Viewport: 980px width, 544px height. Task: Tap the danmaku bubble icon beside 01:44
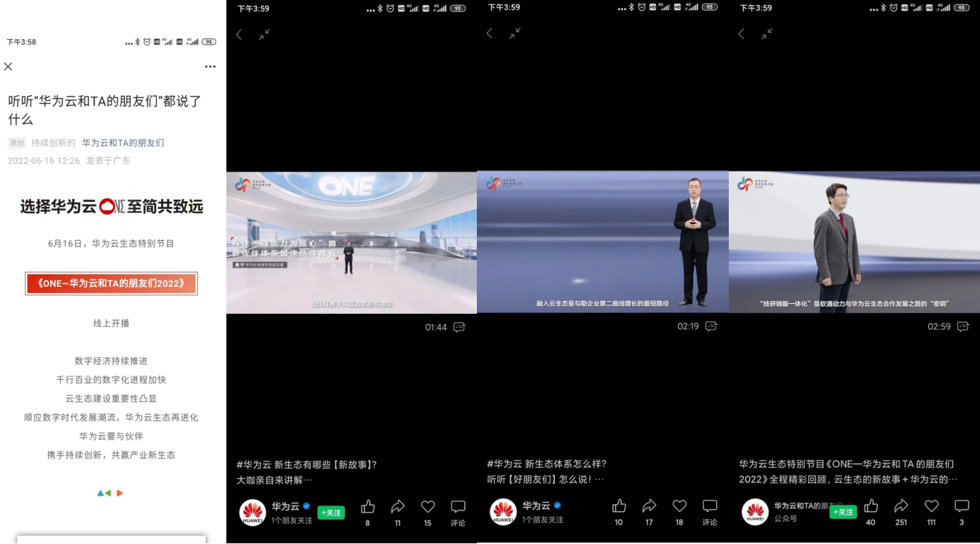tap(460, 326)
